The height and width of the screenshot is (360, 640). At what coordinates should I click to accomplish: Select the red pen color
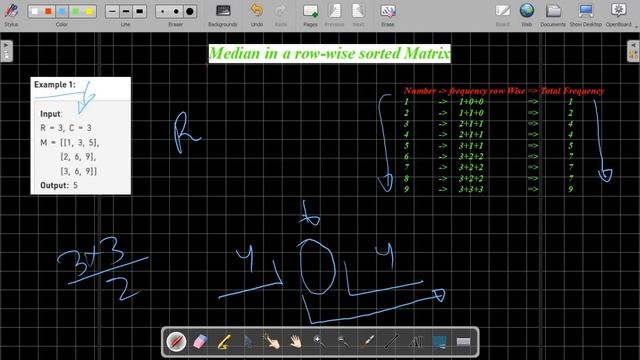49,11
